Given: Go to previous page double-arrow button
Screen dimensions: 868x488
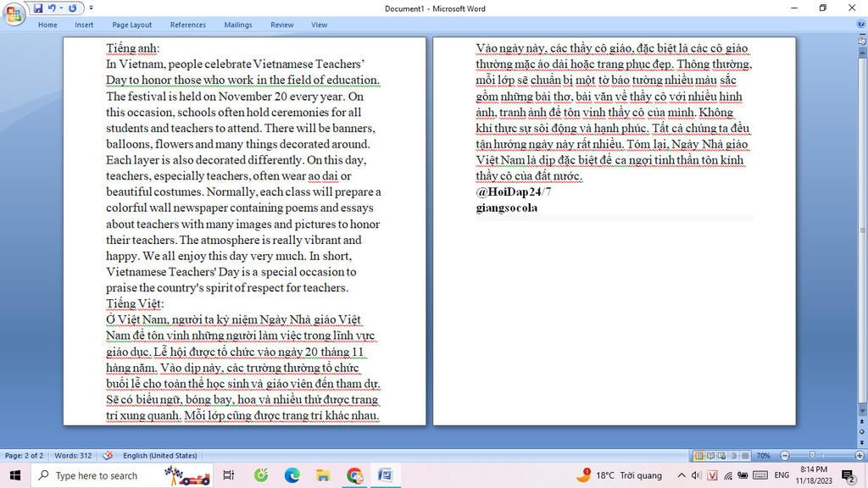Looking at the screenshot, I should click(x=862, y=422).
